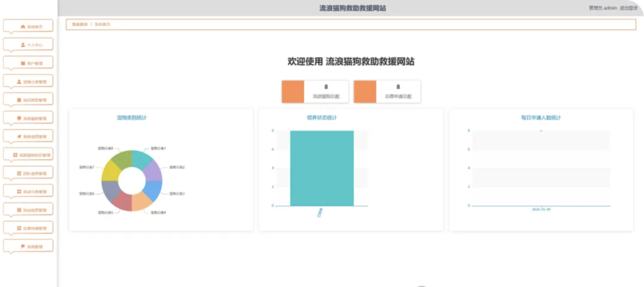This screenshot has width=644, height=287.
Task: Click the house icon for 系统首页
Action: click(x=23, y=26)
